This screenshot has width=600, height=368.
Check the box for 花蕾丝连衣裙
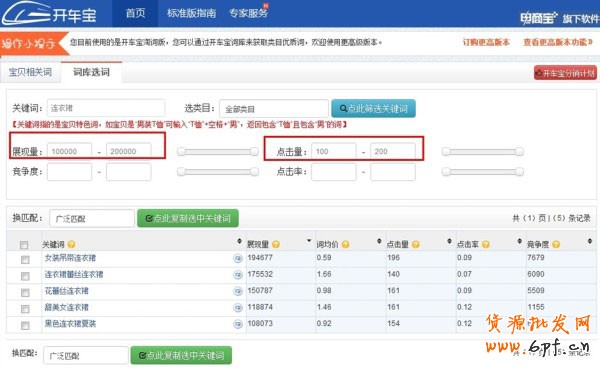(x=25, y=293)
